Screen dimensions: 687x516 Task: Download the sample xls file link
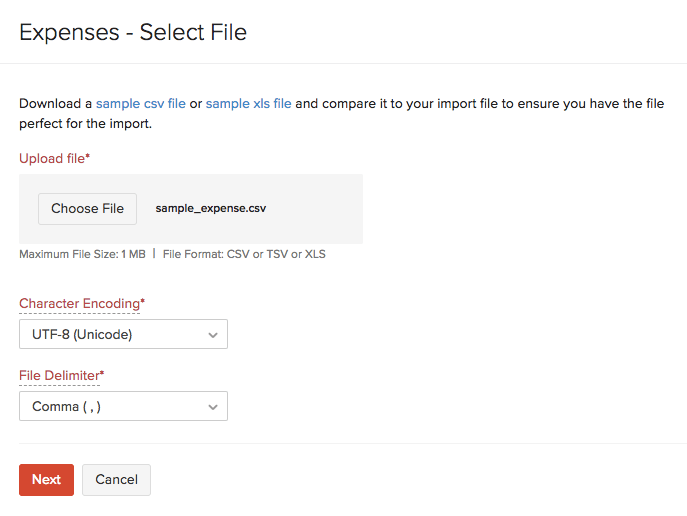(x=248, y=103)
